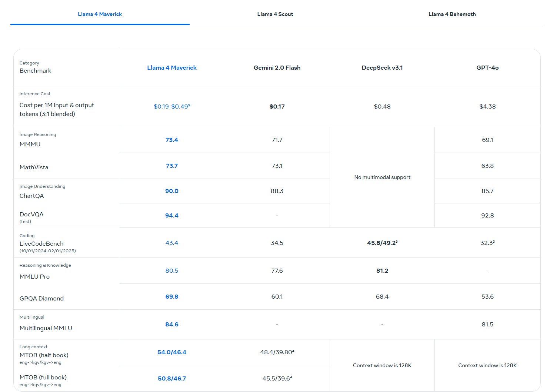Click DeepSeek's 45.8/49.2 LiveCodeBench score
The height and width of the screenshot is (392, 550).
[x=382, y=243]
